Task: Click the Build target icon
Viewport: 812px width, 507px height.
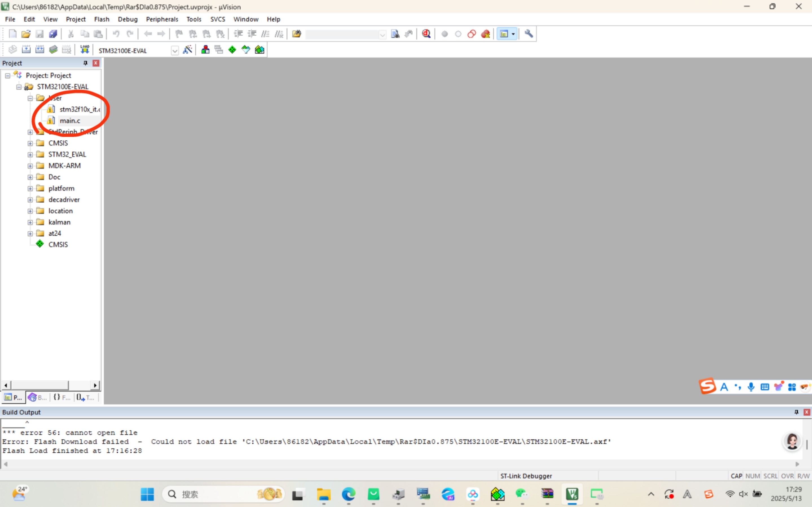Action: (26, 50)
